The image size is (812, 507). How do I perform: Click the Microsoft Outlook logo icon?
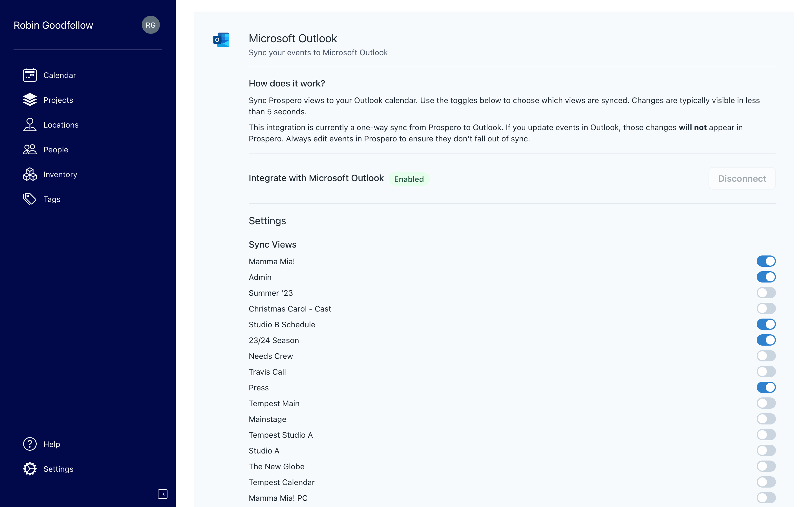(221, 40)
